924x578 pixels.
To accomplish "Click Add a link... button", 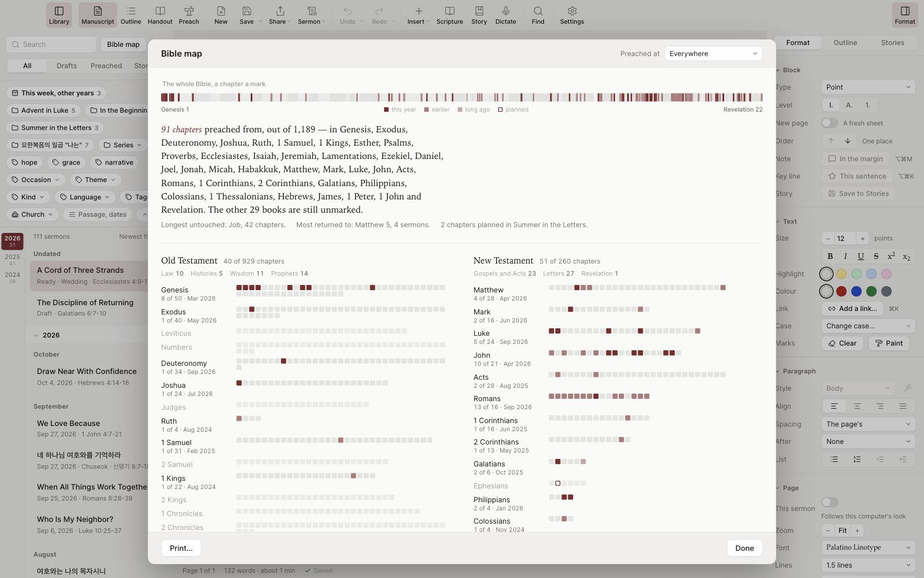I will 852,309.
